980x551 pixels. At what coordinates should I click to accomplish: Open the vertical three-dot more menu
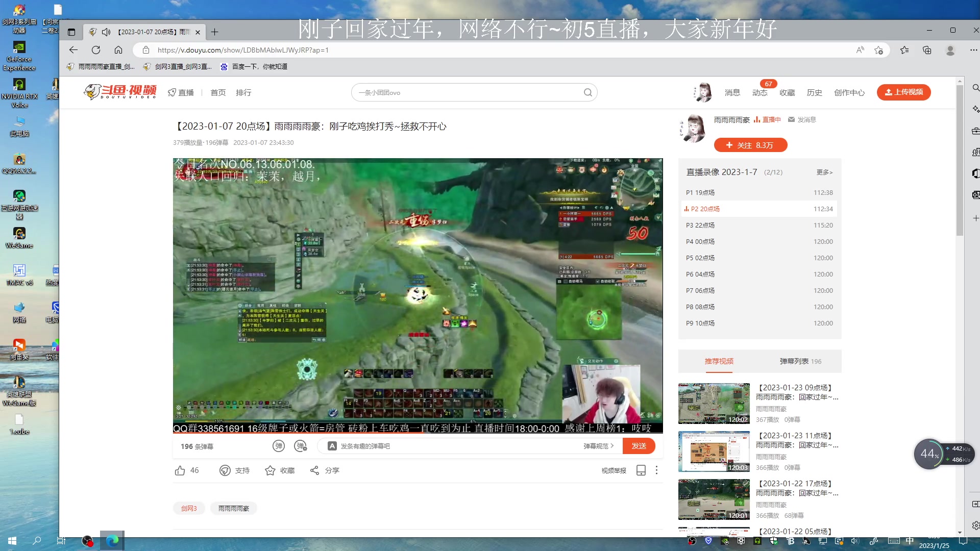[656, 470]
